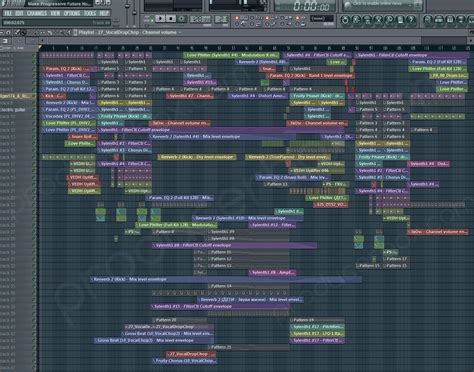Select the 'Pattern 20' clip

[179, 320]
